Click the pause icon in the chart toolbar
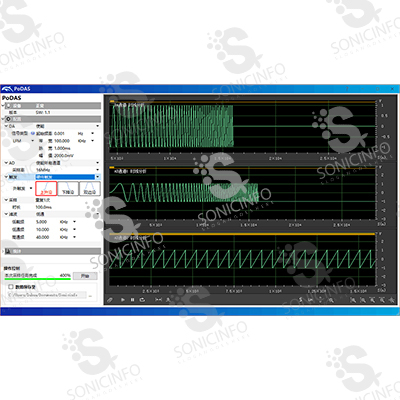The width and height of the screenshot is (400, 400). coord(132,300)
